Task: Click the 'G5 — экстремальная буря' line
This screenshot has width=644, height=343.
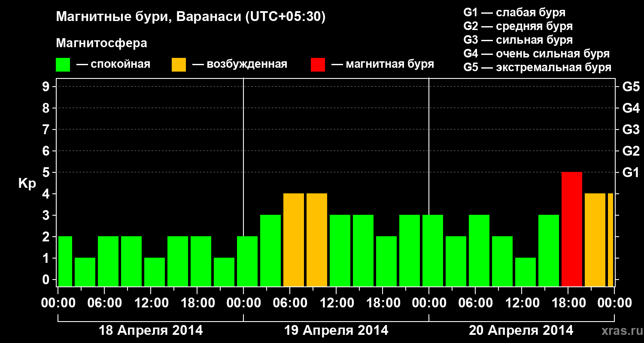Action: click(x=537, y=67)
